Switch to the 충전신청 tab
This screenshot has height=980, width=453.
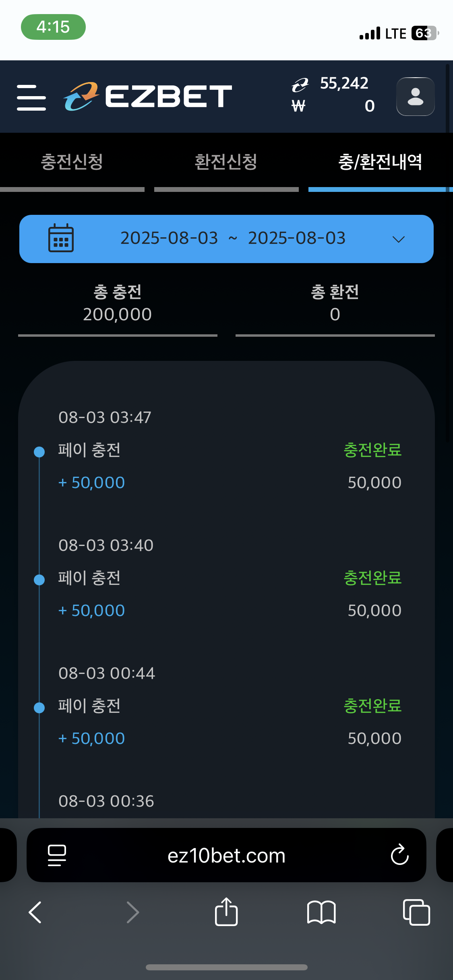(72, 163)
